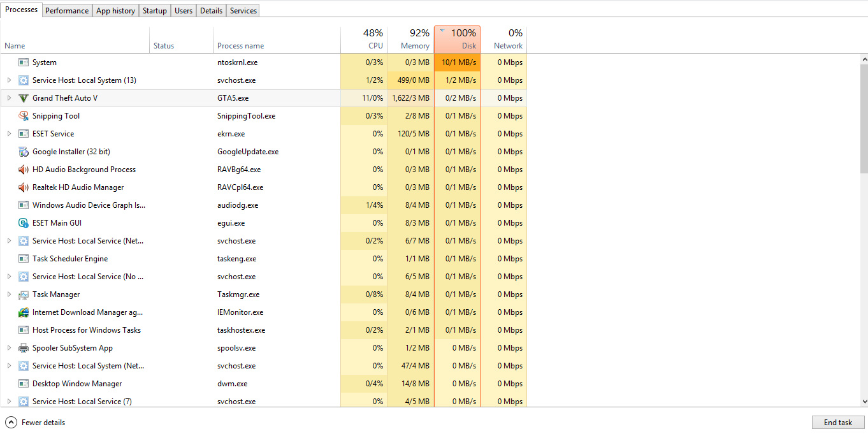Expand Service Host: Local Service (7) group
The width and height of the screenshot is (868, 436).
tap(9, 402)
